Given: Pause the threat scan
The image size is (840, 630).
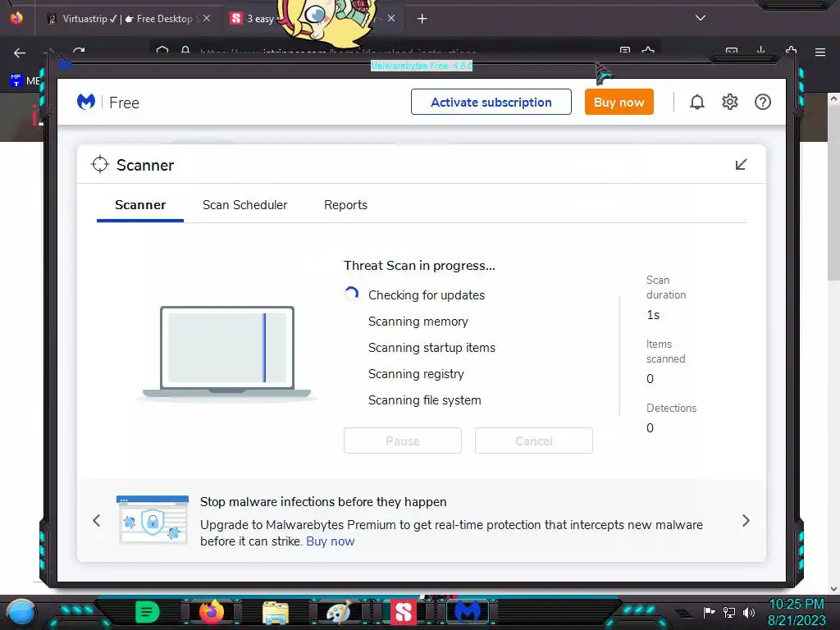Looking at the screenshot, I should (403, 441).
